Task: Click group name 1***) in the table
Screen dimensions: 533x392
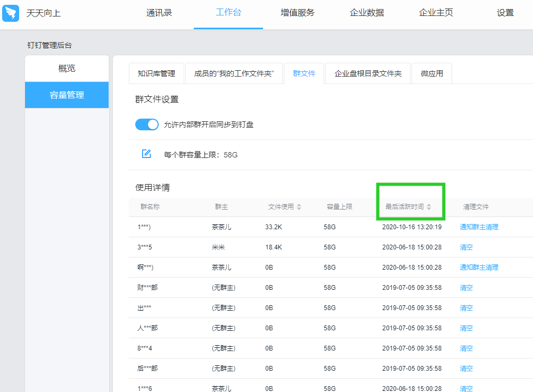Action: click(x=144, y=227)
